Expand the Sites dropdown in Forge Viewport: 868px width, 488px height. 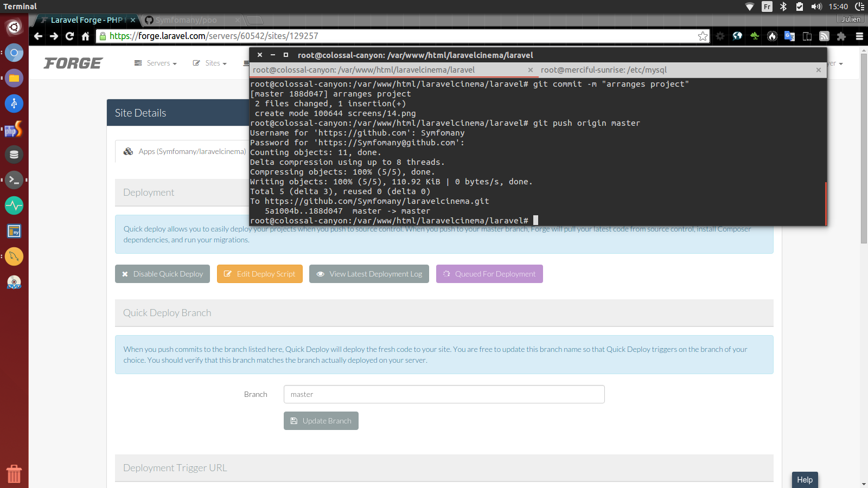pos(210,63)
